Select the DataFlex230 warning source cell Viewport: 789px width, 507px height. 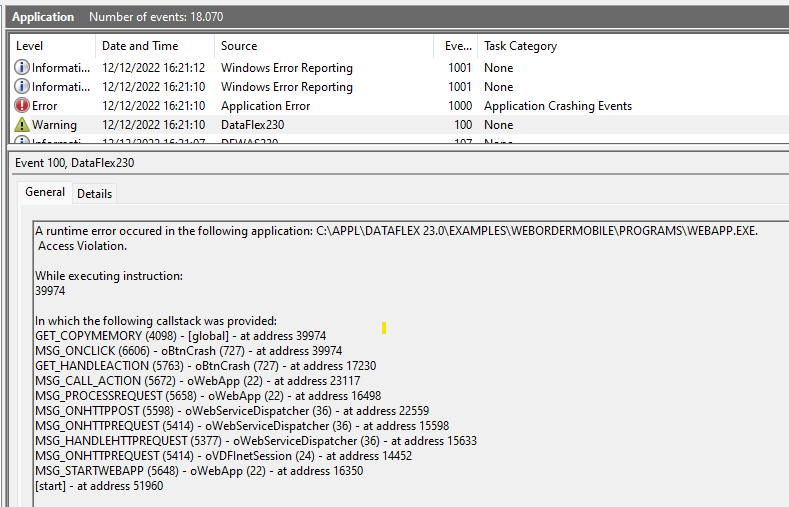pos(253,125)
